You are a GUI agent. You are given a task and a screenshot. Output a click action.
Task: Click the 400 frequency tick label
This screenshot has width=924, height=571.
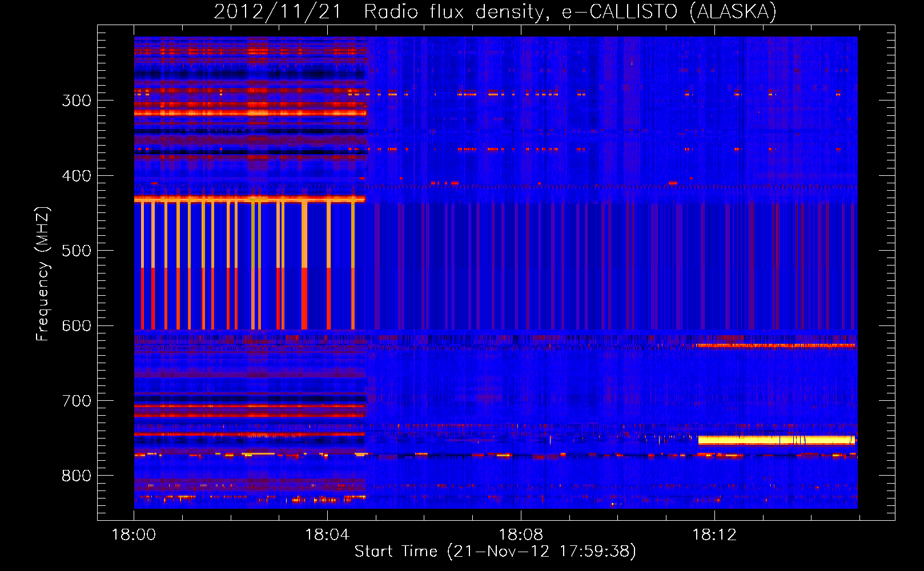[77, 176]
